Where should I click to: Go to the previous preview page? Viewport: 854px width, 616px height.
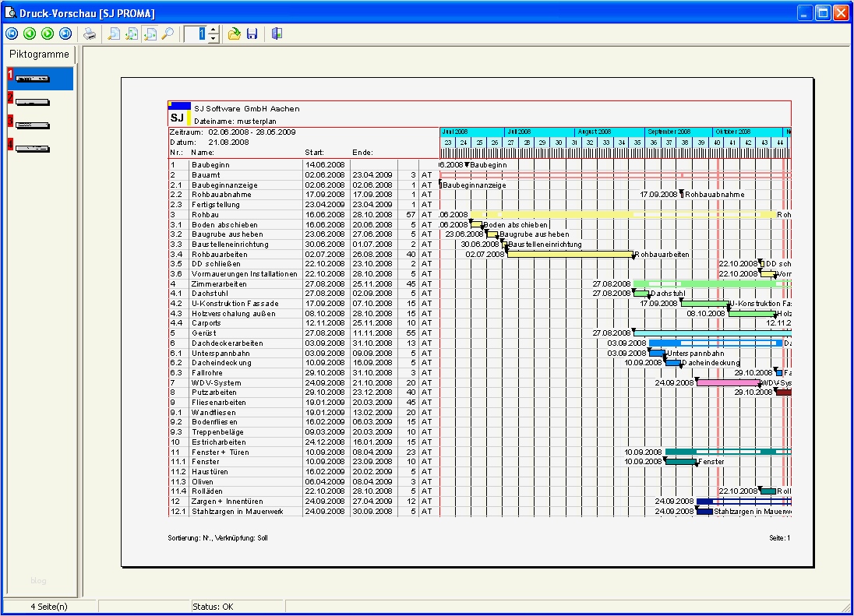(x=29, y=33)
